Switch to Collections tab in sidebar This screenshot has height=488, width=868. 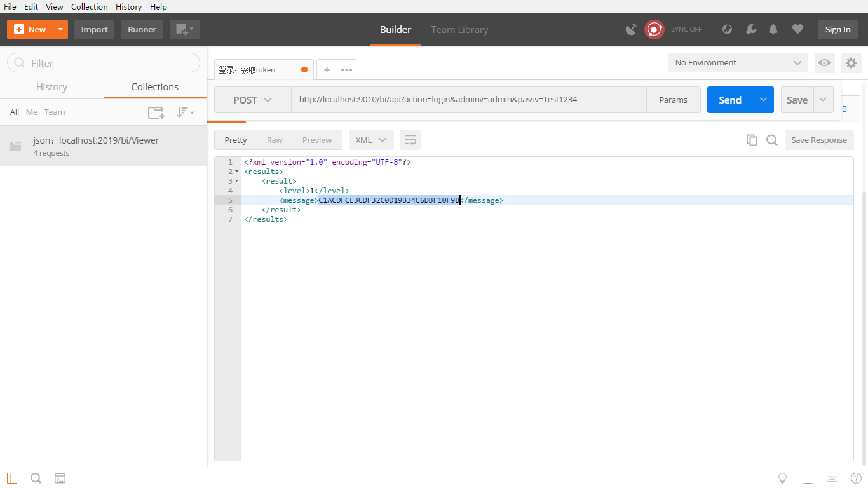pos(155,87)
